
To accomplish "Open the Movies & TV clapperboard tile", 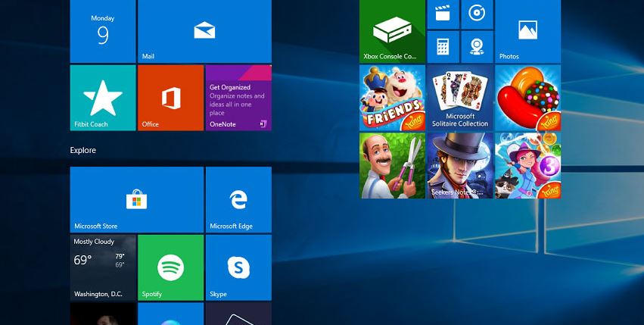I will pyautogui.click(x=443, y=14).
